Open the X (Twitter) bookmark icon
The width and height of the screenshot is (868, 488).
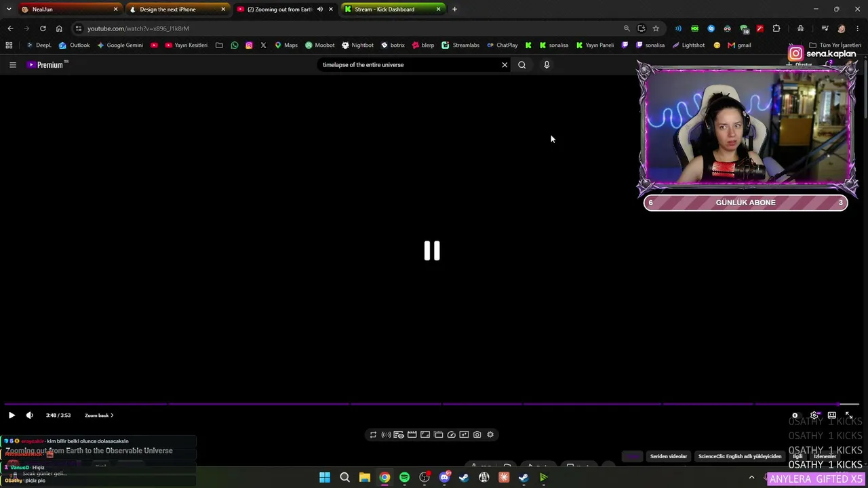coord(263,45)
